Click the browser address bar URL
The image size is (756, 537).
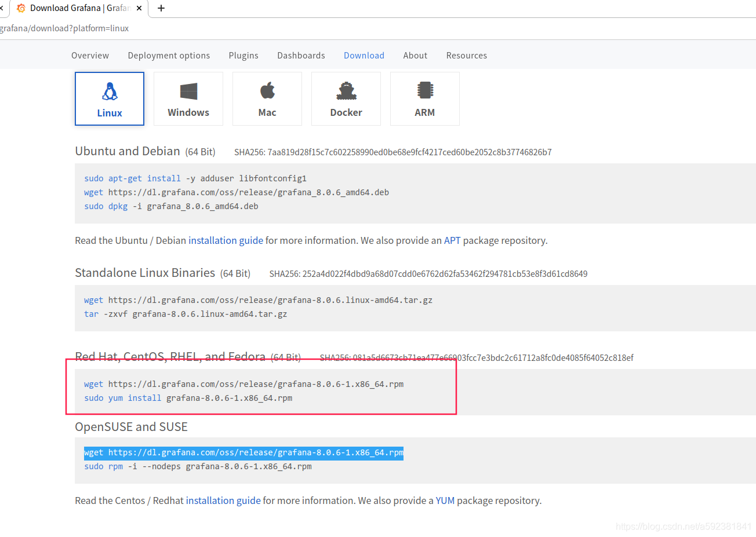64,28
